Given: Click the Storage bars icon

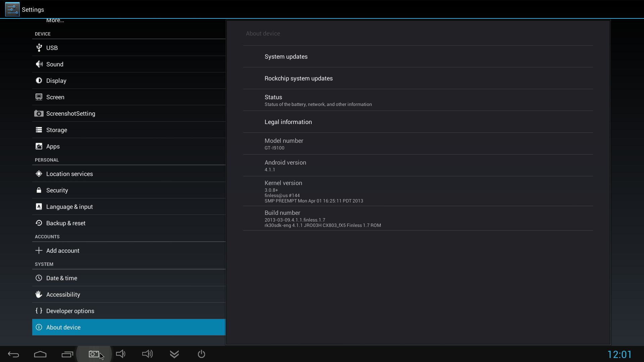Looking at the screenshot, I should [39, 130].
